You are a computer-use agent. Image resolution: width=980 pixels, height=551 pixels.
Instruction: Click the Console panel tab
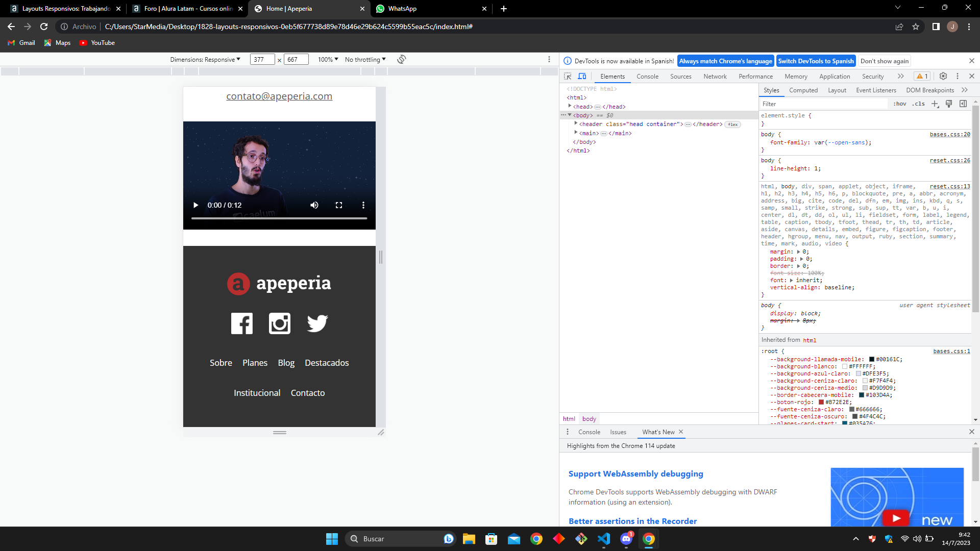647,76
